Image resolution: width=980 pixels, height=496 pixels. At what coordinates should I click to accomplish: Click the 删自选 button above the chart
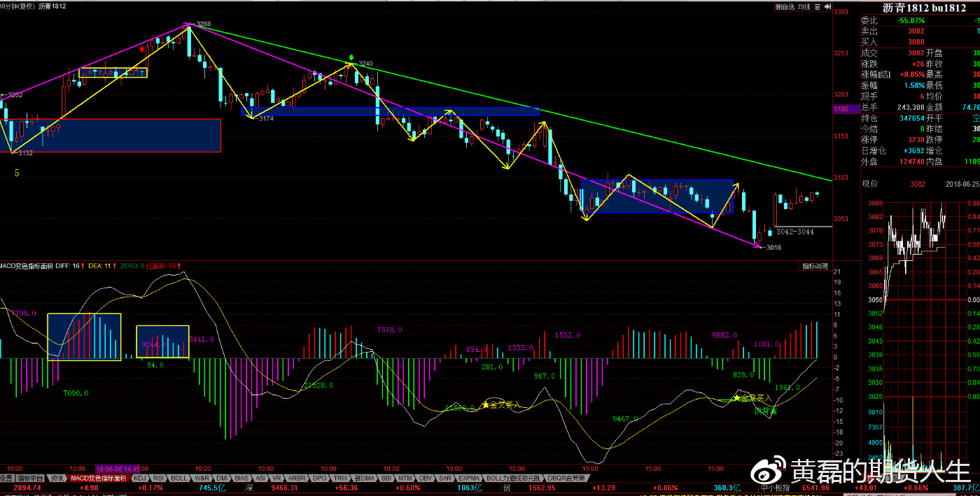[x=785, y=7]
